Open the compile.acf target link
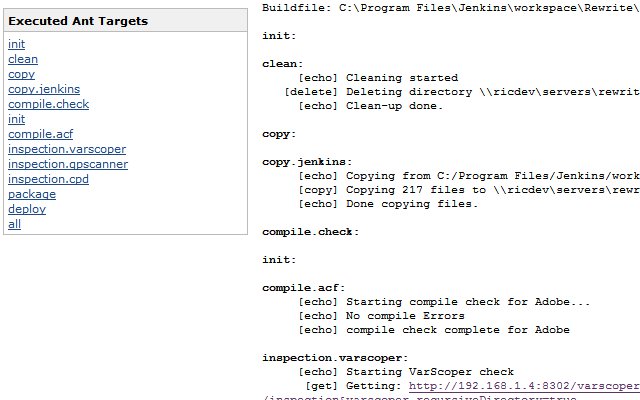640x400 pixels. click(x=40, y=134)
